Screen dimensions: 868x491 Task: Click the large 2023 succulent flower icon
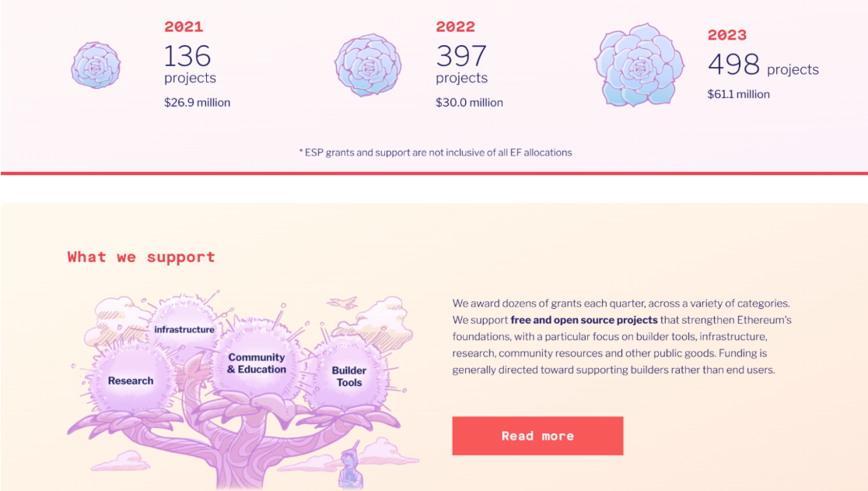(x=639, y=65)
